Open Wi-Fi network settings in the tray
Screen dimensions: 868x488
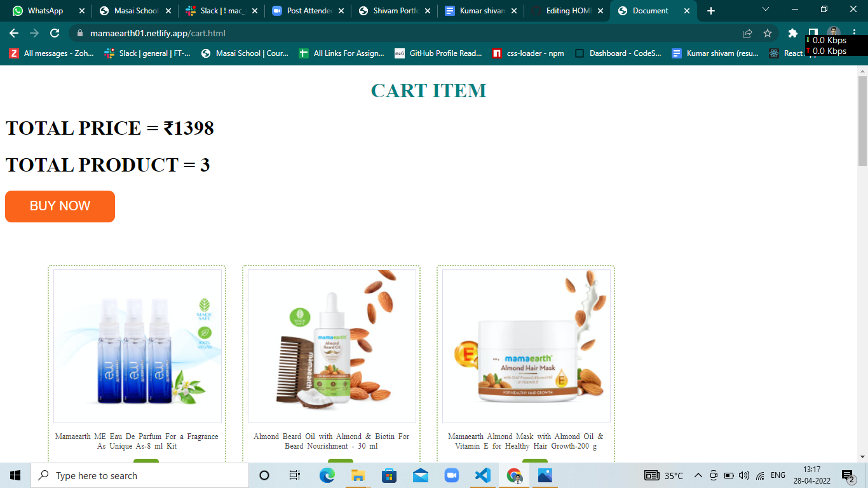(x=760, y=475)
